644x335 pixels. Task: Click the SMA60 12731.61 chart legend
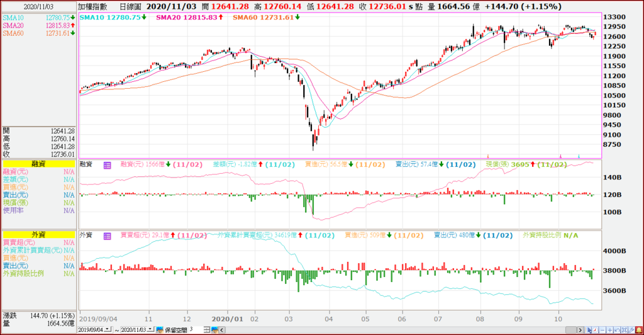(266, 17)
